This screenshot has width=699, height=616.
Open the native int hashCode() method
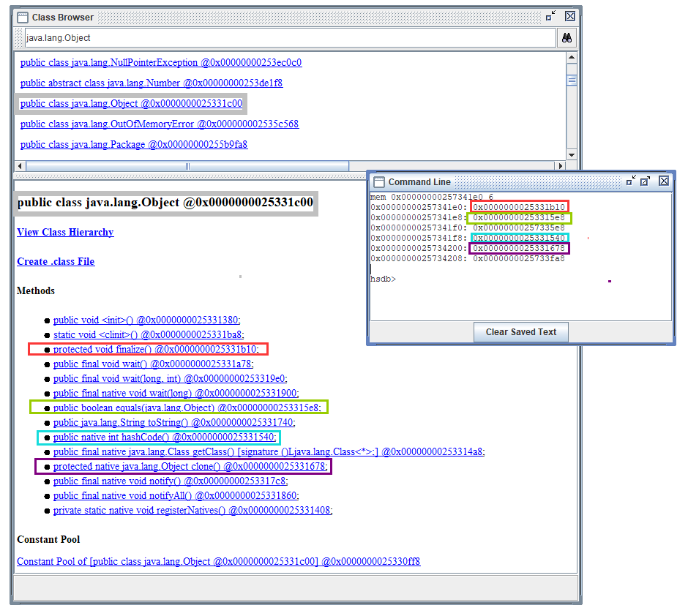pyautogui.click(x=165, y=437)
